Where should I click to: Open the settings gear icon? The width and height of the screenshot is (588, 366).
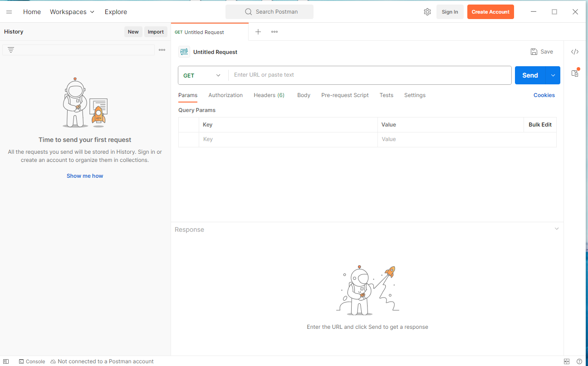(x=427, y=12)
